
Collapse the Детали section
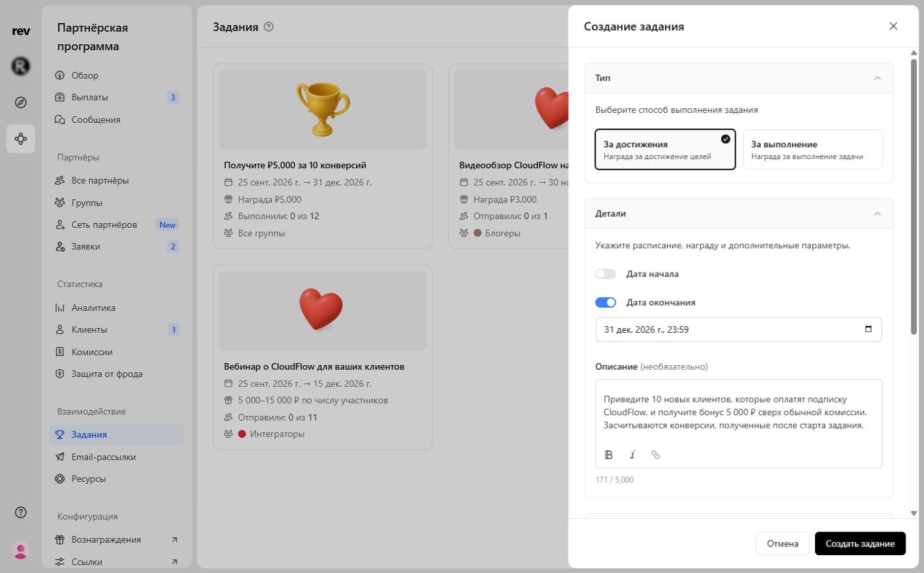coord(877,214)
